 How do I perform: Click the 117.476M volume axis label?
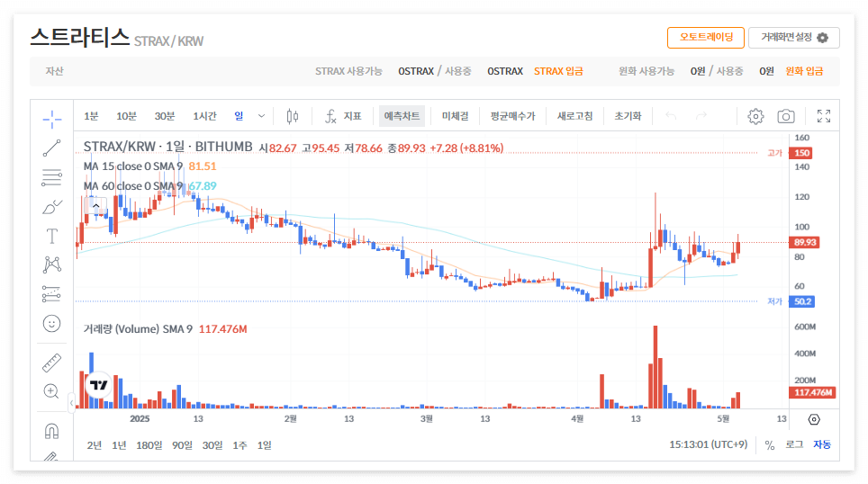813,393
